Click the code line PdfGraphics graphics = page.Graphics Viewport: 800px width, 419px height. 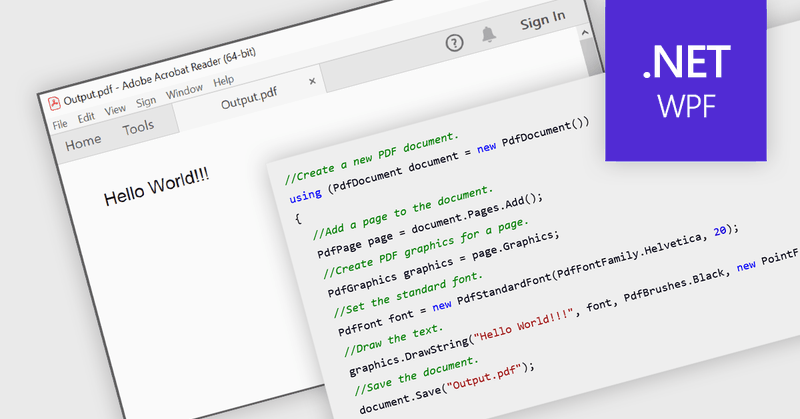coord(443,264)
